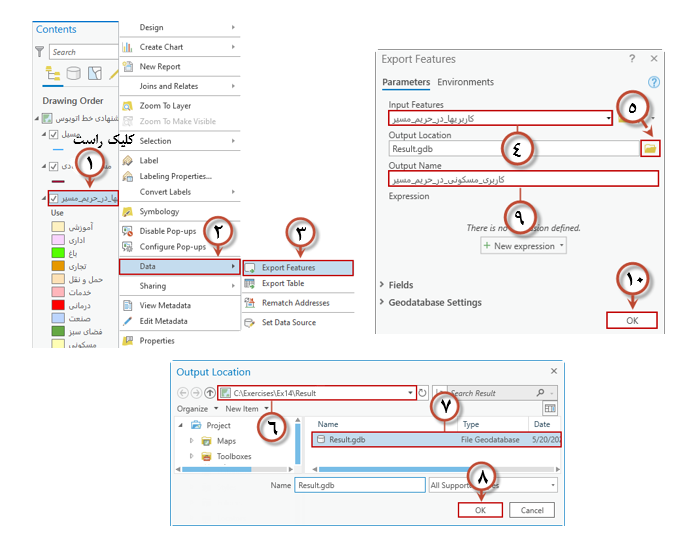Image resolution: width=692 pixels, height=553 pixels.
Task: Toggle the second layer's visibility checkbox
Action: 54,166
